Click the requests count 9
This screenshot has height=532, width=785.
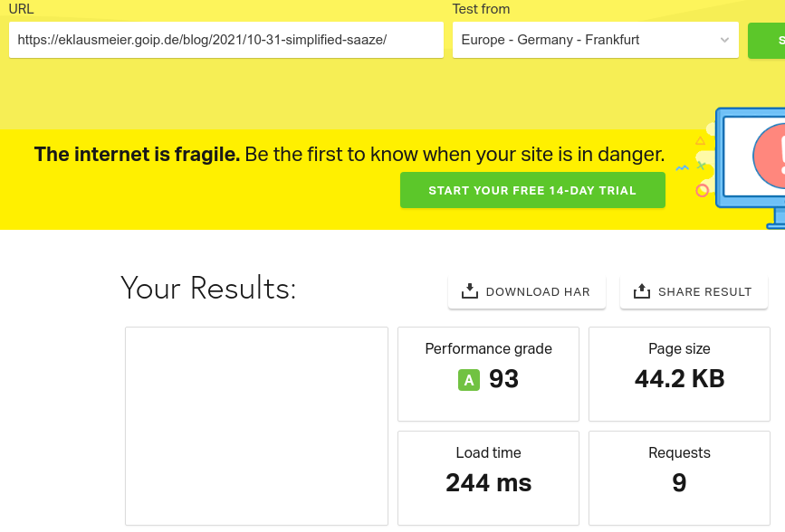click(x=679, y=483)
